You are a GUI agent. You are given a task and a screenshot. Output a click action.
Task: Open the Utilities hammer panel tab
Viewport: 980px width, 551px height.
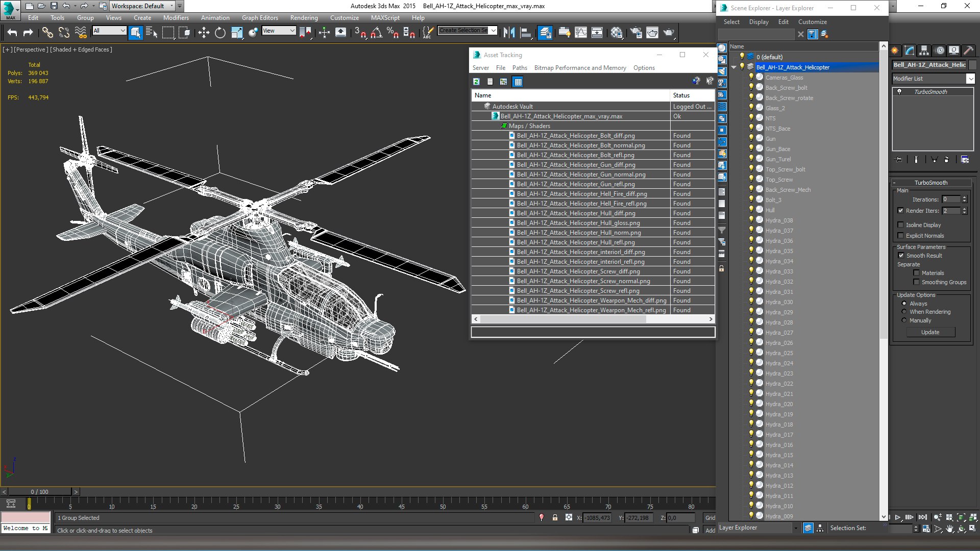[968, 51]
